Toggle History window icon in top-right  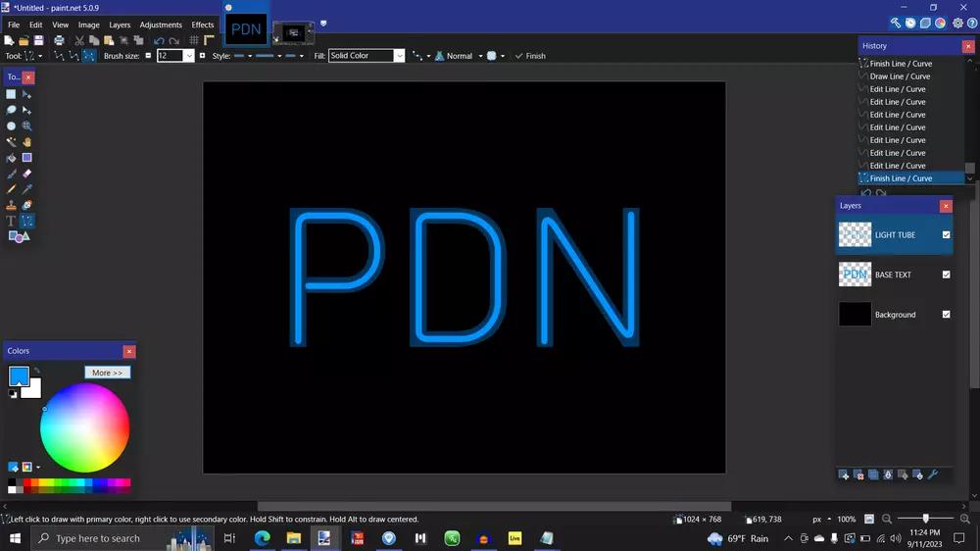[910, 24]
